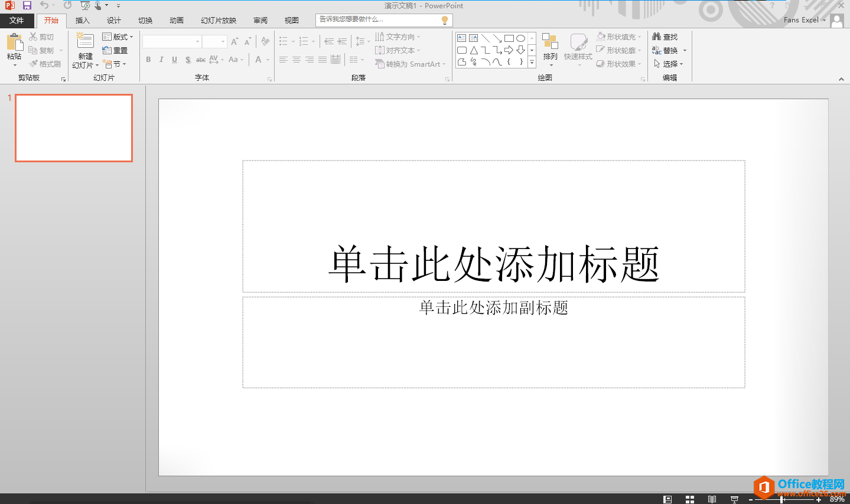850x504 pixels.
Task: Switch to the 视图 (View) tab
Action: point(292,20)
